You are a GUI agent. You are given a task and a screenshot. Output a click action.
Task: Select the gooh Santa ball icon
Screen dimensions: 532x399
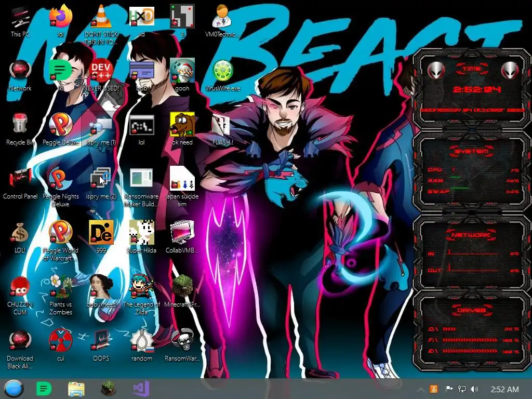point(182,71)
